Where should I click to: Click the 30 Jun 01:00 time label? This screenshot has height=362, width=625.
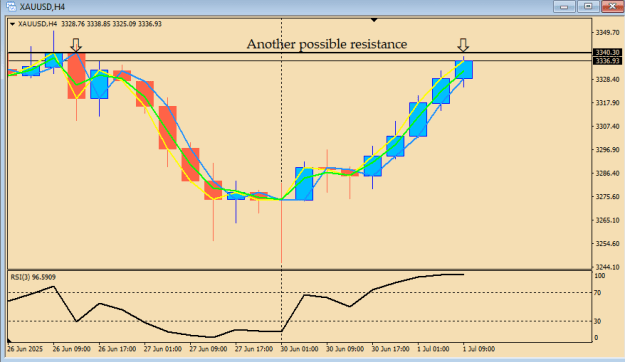299,349
